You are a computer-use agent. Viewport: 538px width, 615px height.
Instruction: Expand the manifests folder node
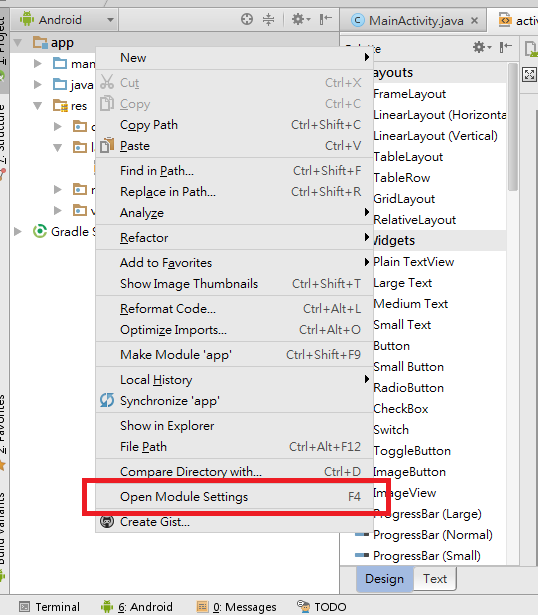coord(38,63)
